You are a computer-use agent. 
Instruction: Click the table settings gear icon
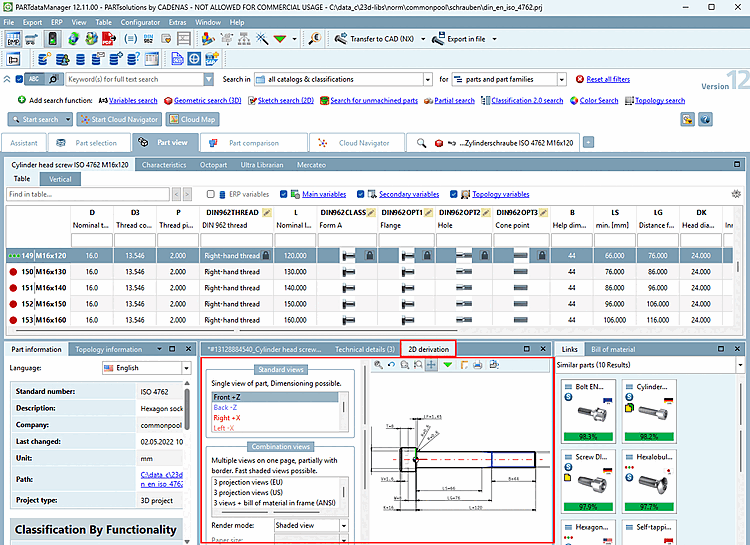[x=736, y=194]
